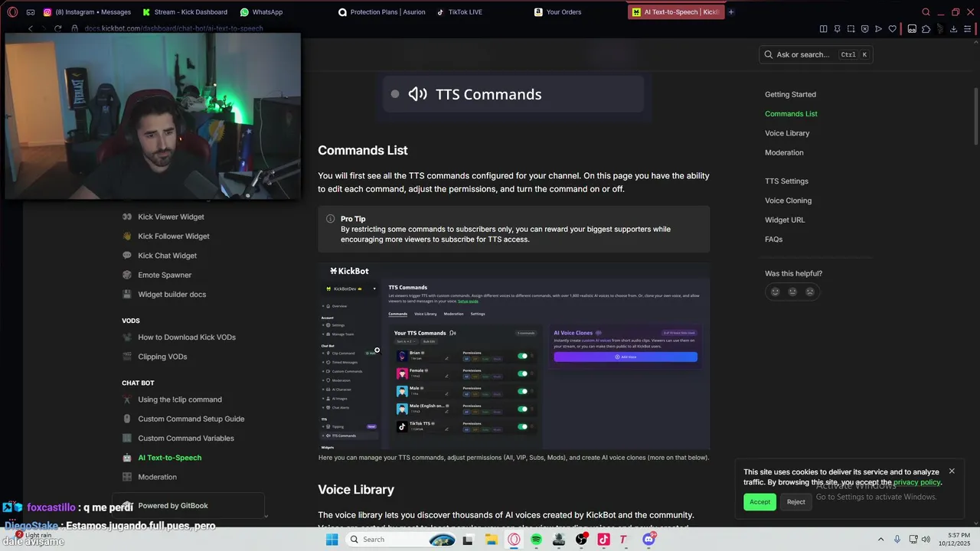Jump to FAQs section

click(773, 240)
